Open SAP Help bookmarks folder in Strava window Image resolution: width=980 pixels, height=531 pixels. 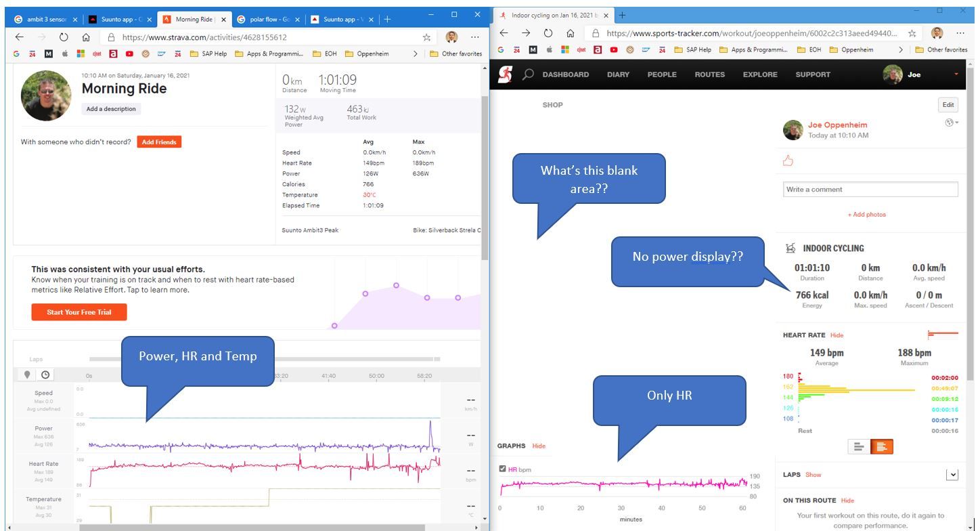coord(208,54)
